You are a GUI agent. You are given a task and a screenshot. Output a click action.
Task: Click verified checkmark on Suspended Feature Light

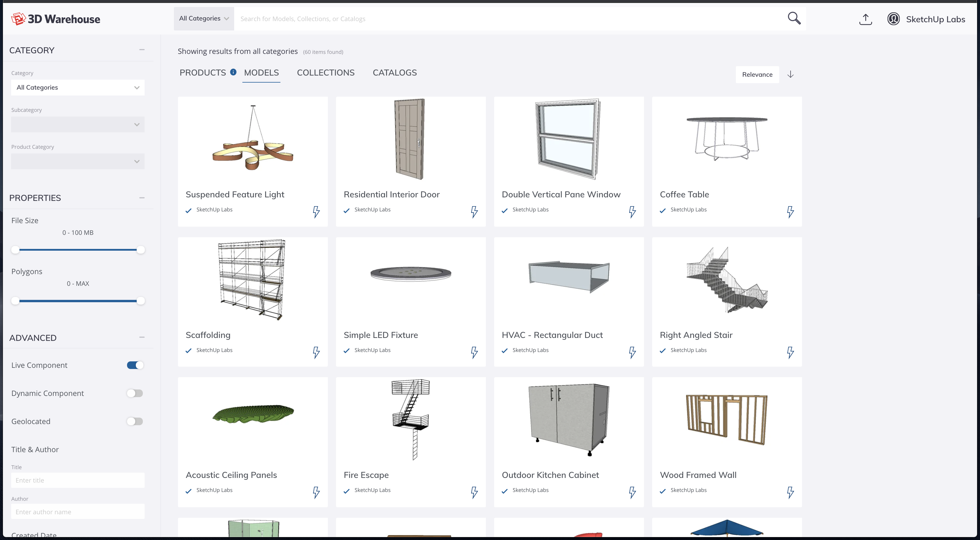188,211
